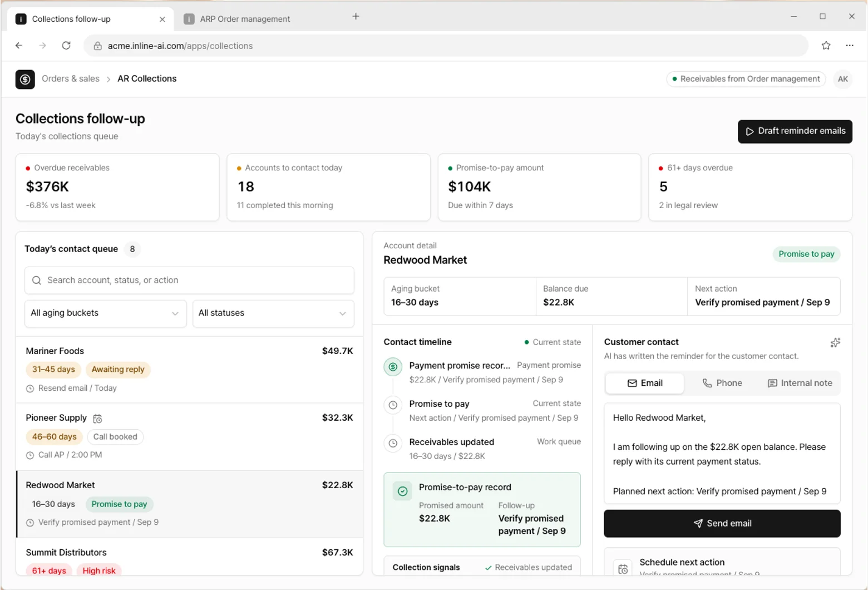The image size is (868, 590).
Task: Open Orders & sales breadcrumb link
Action: click(x=71, y=79)
